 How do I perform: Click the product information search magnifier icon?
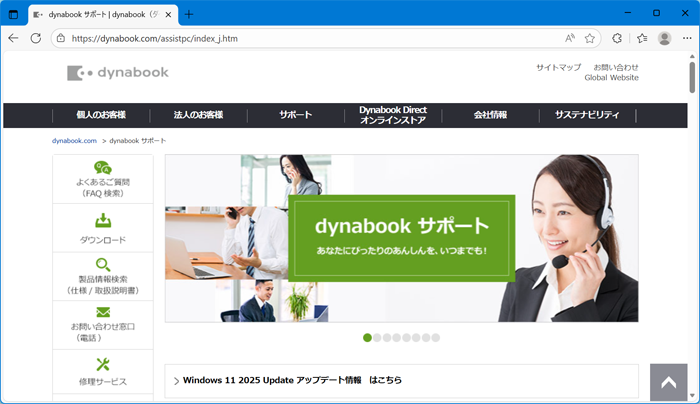pyautogui.click(x=103, y=265)
